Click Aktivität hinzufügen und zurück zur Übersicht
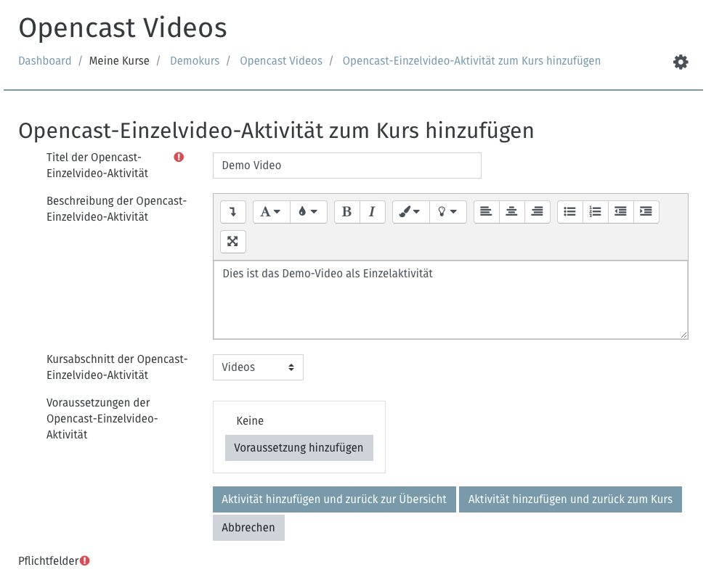The width and height of the screenshot is (706, 588). coord(334,499)
